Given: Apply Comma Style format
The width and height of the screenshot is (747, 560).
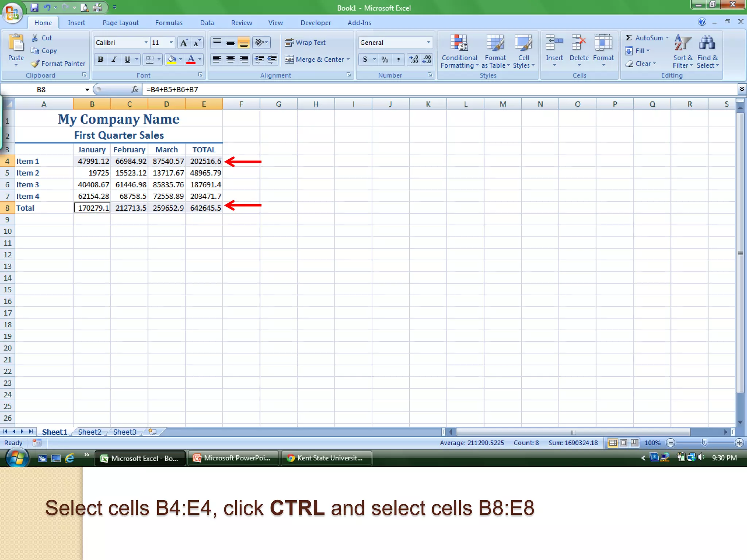Looking at the screenshot, I should pyautogui.click(x=399, y=59).
